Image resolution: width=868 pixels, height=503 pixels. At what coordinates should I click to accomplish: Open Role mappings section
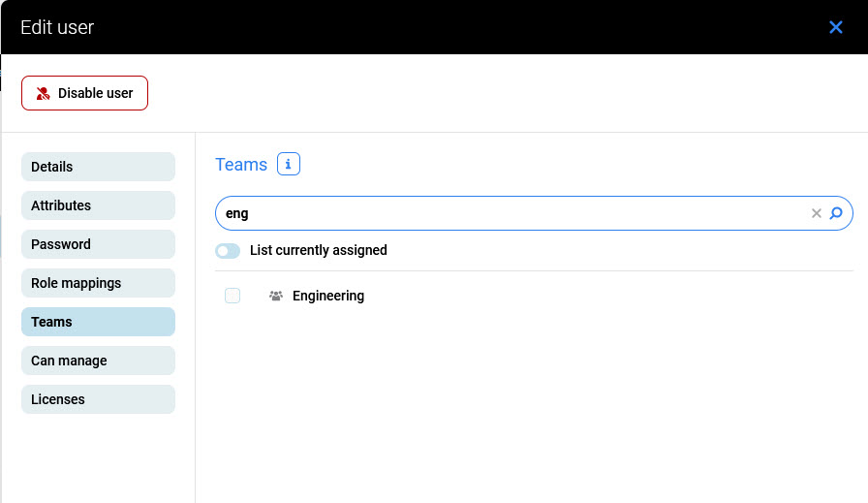[x=98, y=283]
